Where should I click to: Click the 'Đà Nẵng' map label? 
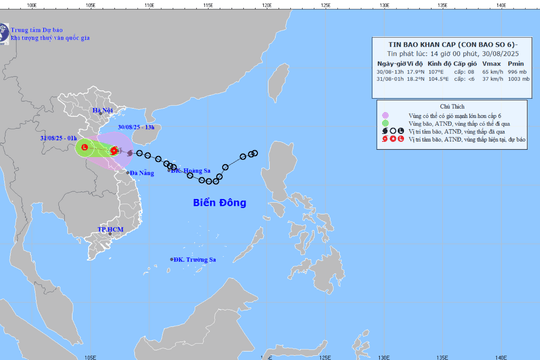click(142, 173)
